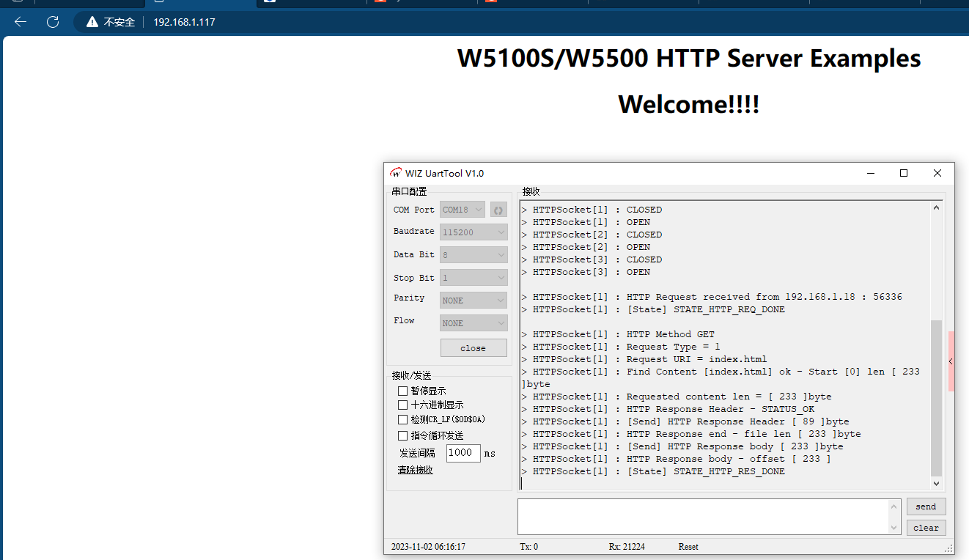Viewport: 969px width, 560px height.
Task: Click the browser address bar URL 192.168.1.117
Action: coord(184,22)
